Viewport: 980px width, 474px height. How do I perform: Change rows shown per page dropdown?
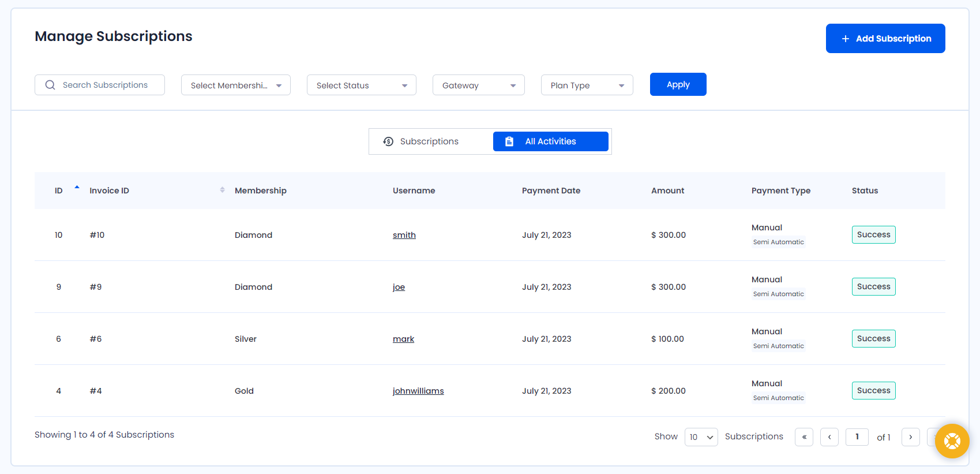coord(701,437)
